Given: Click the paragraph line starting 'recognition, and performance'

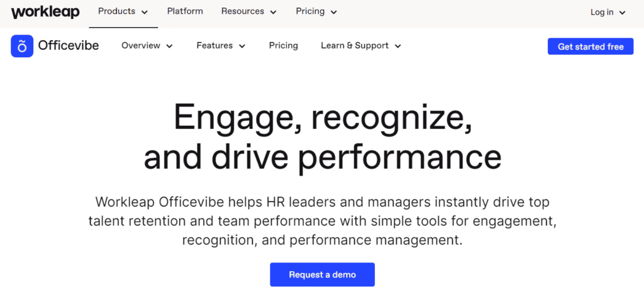Looking at the screenshot, I should [x=323, y=240].
